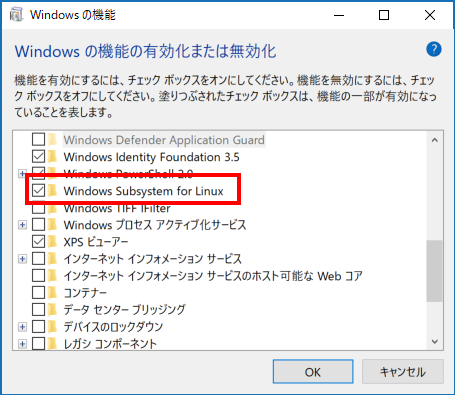Click folder icon beside Windows Subsystem for Linux
The image size is (455, 395).
(x=52, y=191)
